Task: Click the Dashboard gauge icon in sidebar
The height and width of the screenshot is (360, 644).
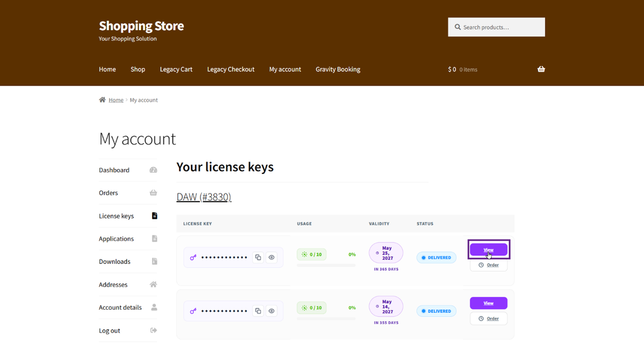Action: click(x=153, y=170)
